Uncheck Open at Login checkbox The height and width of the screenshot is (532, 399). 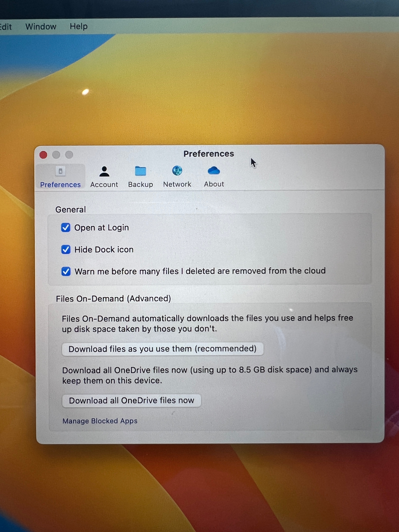pyautogui.click(x=66, y=227)
